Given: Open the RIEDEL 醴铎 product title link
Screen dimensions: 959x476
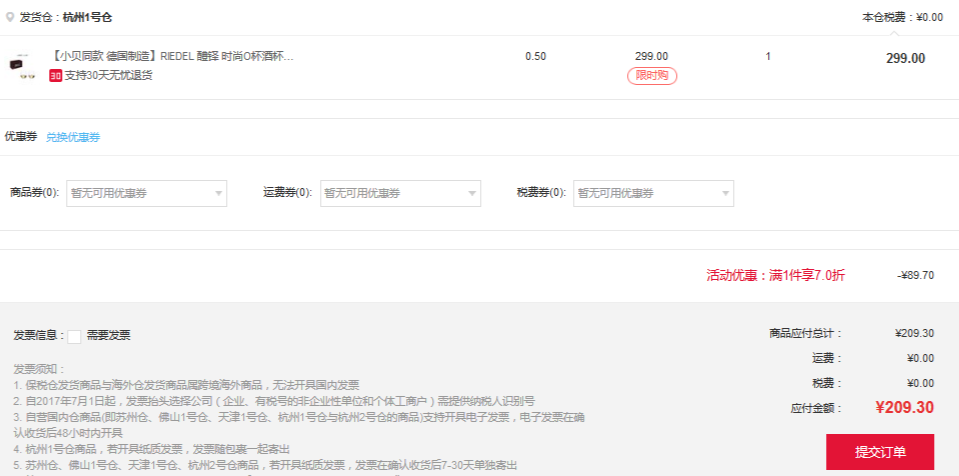Looking at the screenshot, I should click(x=171, y=56).
